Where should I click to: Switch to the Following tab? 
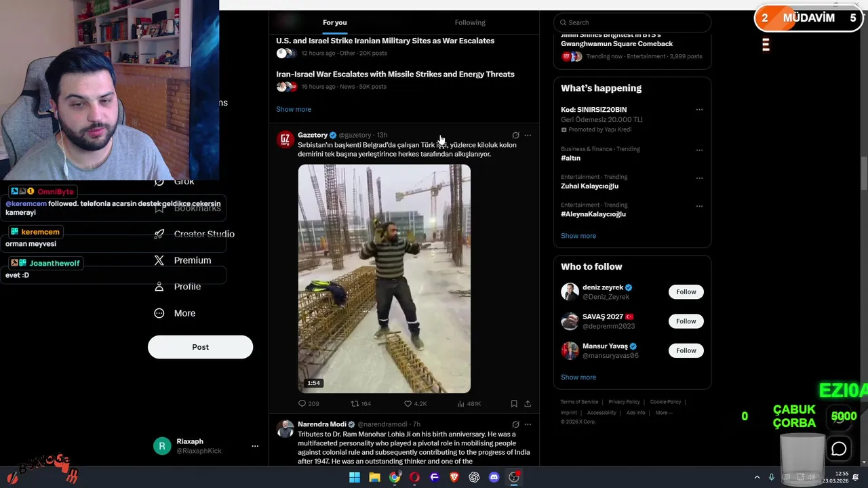[470, 22]
